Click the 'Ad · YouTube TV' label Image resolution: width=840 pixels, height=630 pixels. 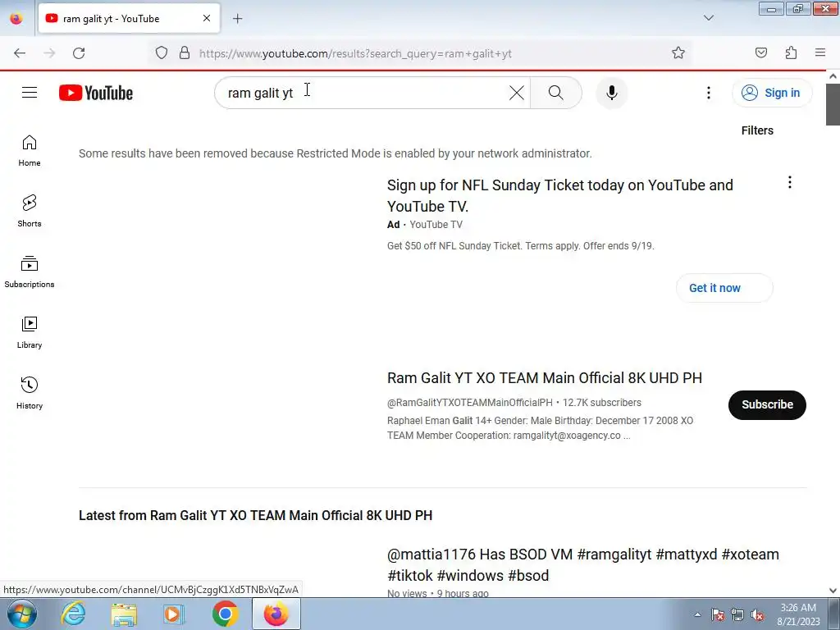[x=424, y=225]
